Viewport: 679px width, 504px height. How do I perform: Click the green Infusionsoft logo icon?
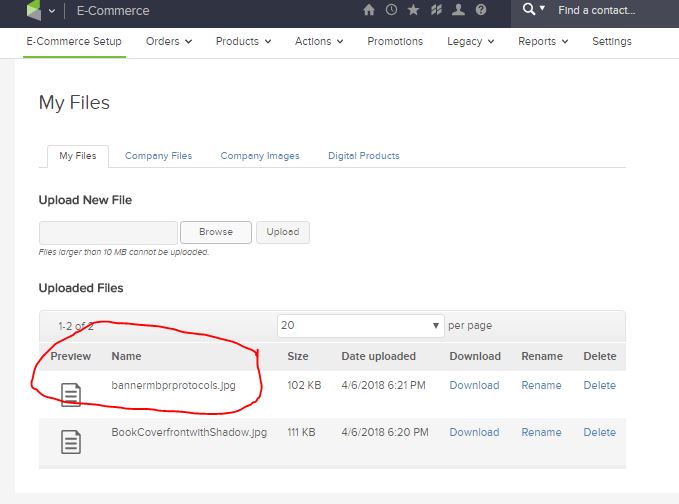pos(34,10)
